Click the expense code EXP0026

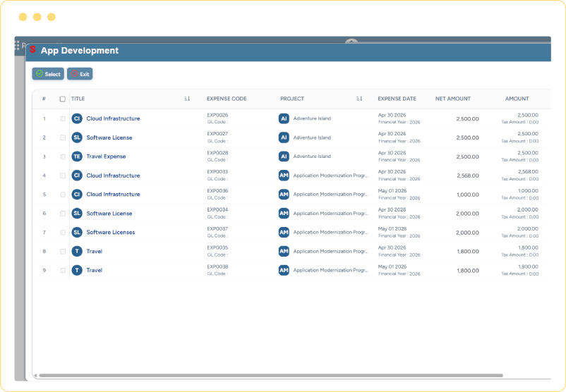tap(217, 115)
